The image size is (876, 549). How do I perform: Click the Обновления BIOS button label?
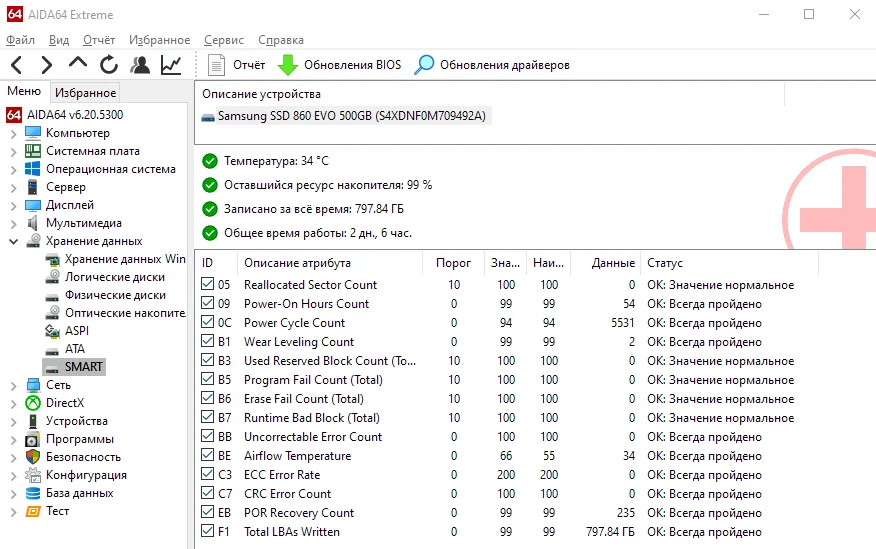[x=353, y=65]
